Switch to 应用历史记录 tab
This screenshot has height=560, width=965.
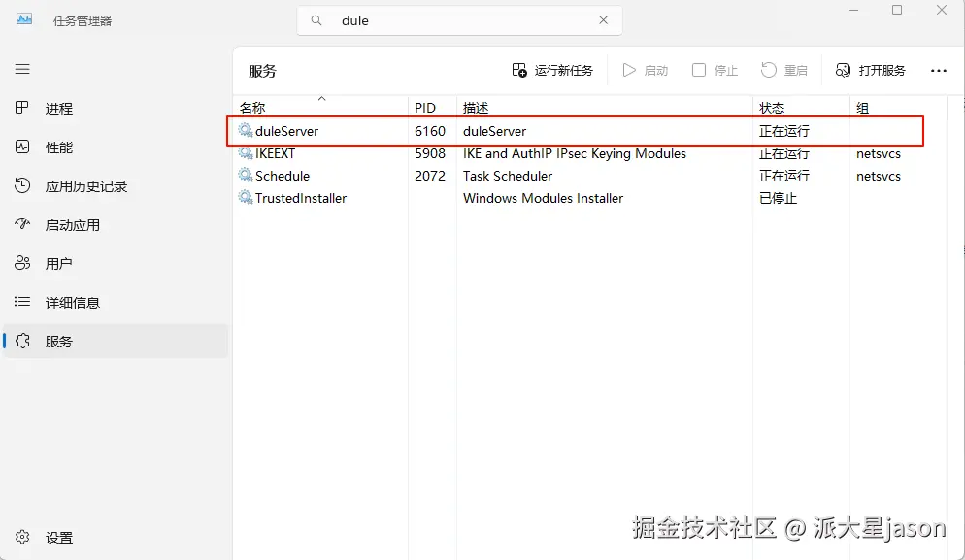pos(86,186)
